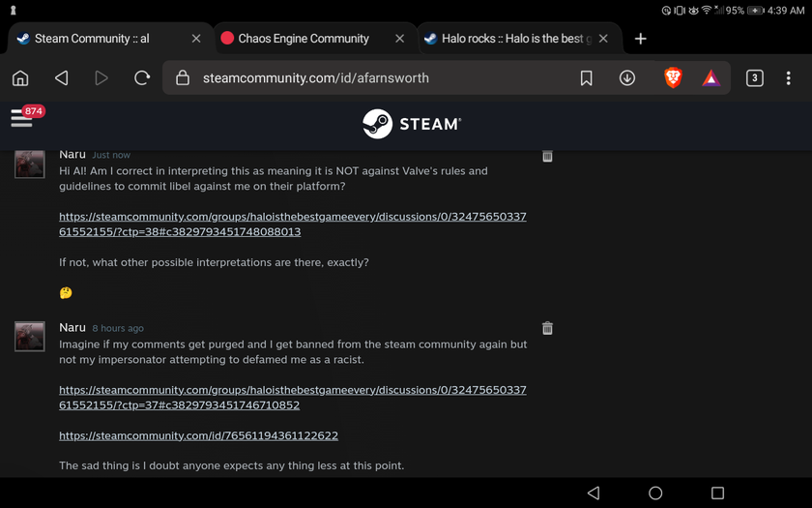The width and height of the screenshot is (812, 508).
Task: Open Brave Shields lion icon
Action: (673, 77)
